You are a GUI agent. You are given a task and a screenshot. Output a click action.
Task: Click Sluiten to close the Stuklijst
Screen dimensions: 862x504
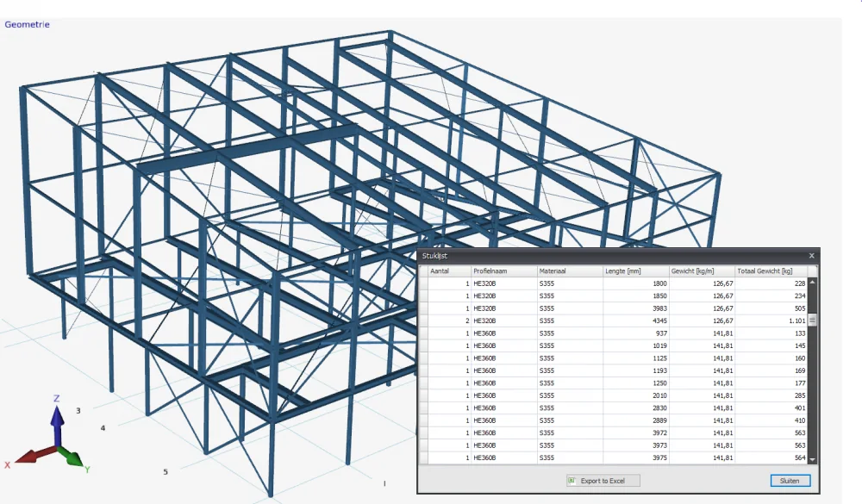click(x=790, y=481)
